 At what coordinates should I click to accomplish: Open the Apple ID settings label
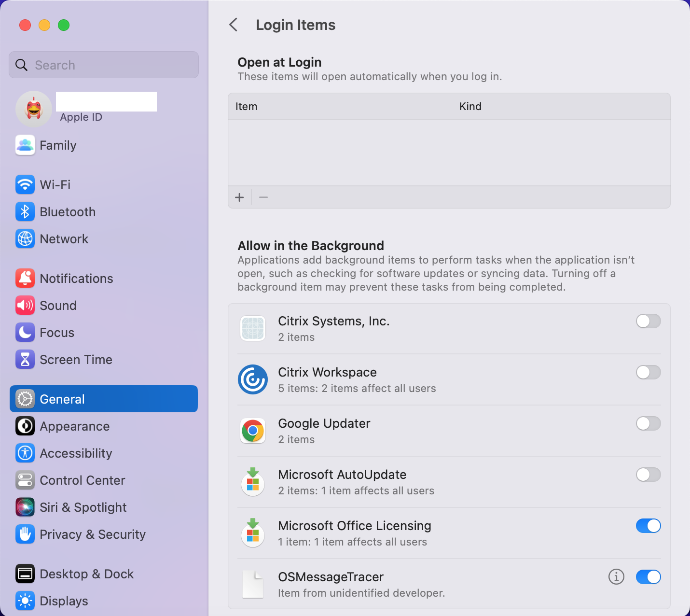click(81, 117)
